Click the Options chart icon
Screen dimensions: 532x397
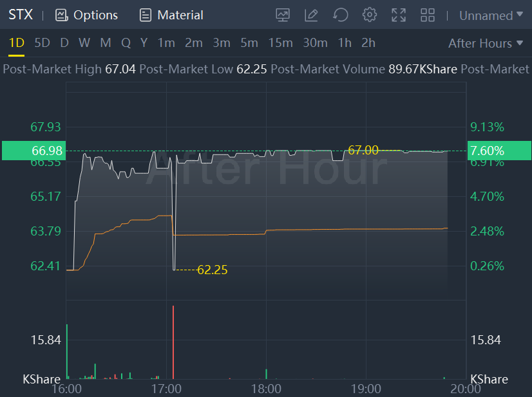coord(62,15)
